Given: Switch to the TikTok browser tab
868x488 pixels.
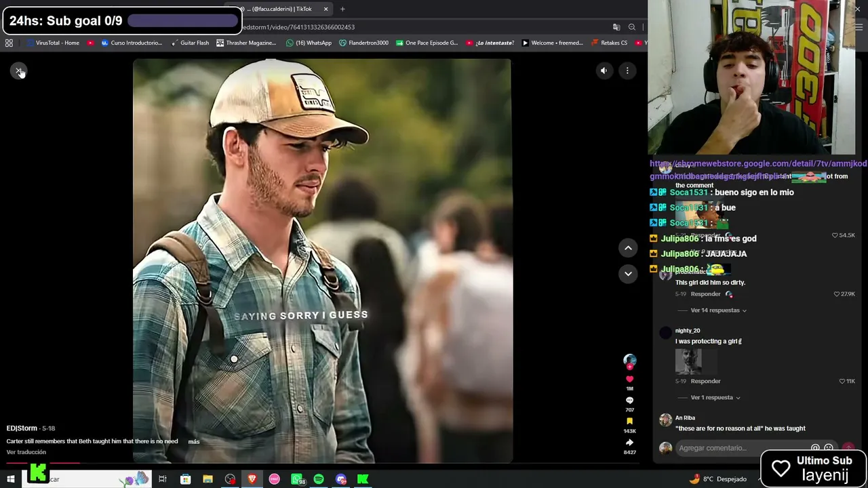Looking at the screenshot, I should 279,9.
